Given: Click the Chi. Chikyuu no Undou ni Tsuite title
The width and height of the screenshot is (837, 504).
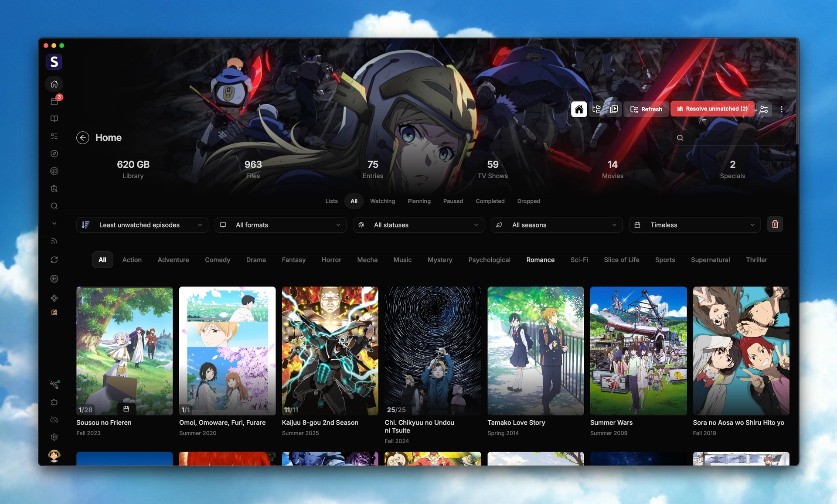Looking at the screenshot, I should (419, 426).
